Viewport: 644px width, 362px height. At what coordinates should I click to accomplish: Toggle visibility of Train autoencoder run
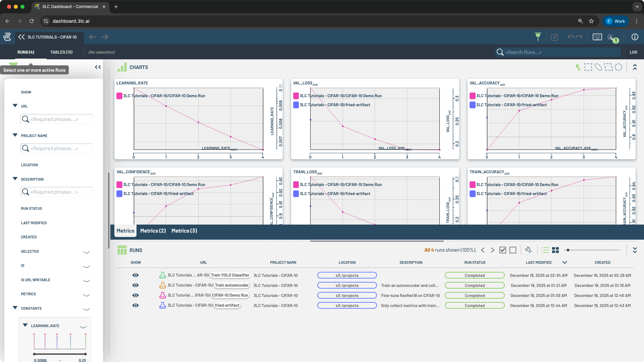coord(136,285)
